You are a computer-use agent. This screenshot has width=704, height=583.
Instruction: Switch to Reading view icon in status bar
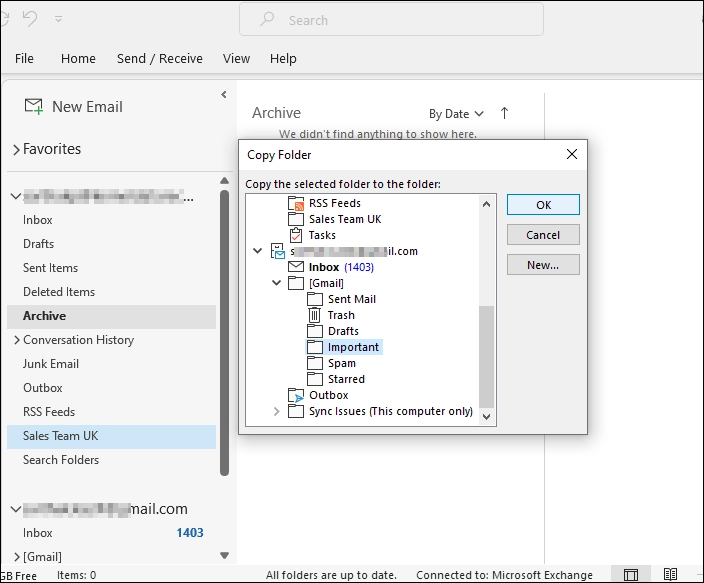[670, 574]
